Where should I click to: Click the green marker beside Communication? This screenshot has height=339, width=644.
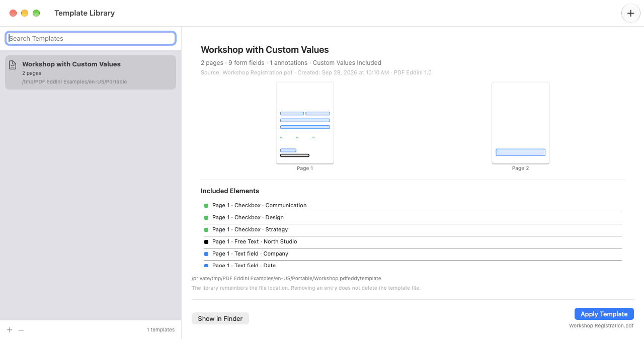point(206,206)
